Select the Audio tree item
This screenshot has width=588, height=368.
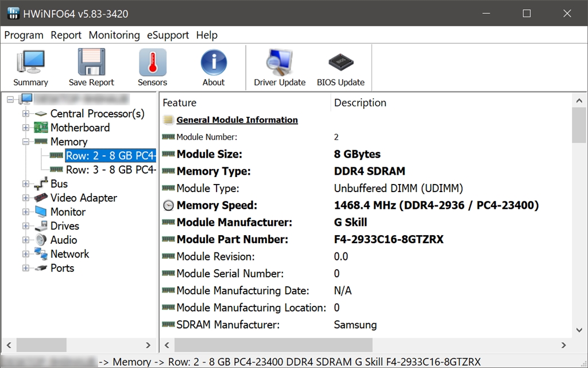point(64,240)
